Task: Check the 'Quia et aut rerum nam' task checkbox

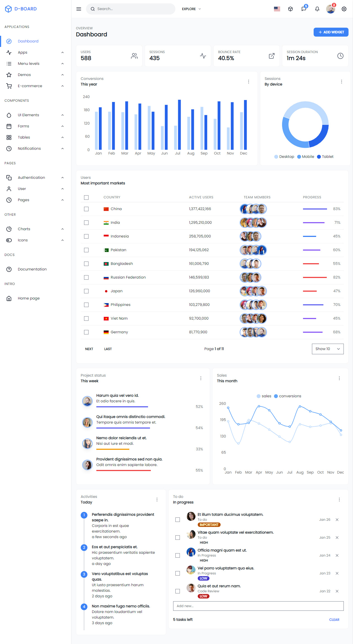Action: [178, 591]
